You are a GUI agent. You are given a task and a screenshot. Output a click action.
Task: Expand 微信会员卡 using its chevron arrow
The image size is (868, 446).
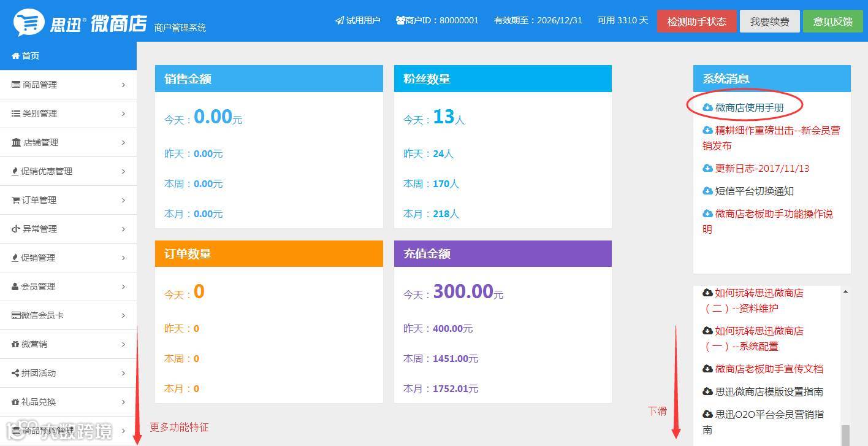click(123, 315)
